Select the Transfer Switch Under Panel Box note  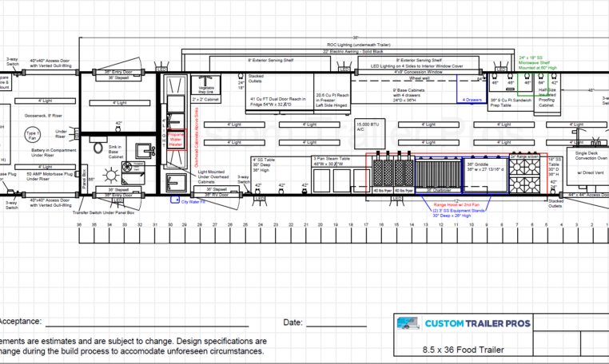click(x=103, y=212)
